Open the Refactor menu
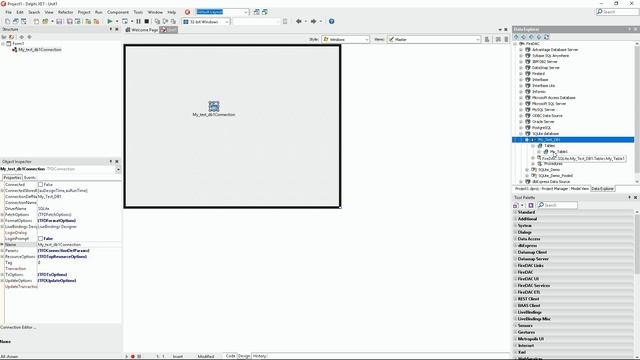640x360 pixels. click(65, 12)
